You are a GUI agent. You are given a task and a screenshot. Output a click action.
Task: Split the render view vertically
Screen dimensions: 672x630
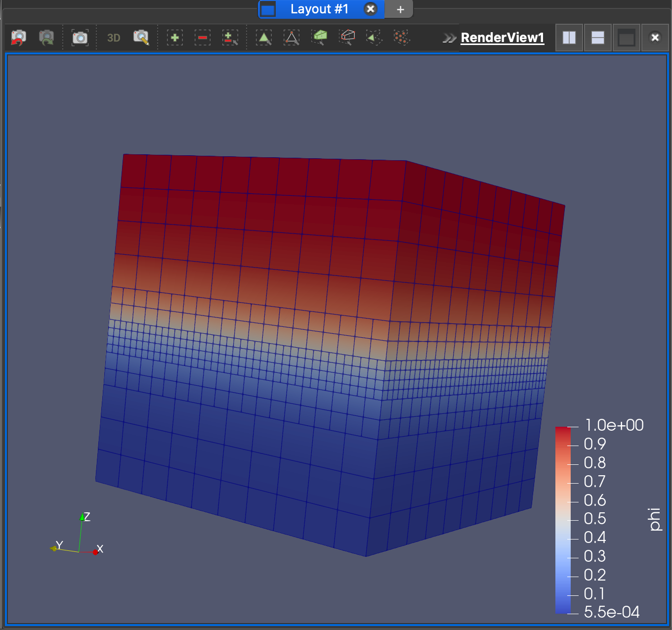597,37
